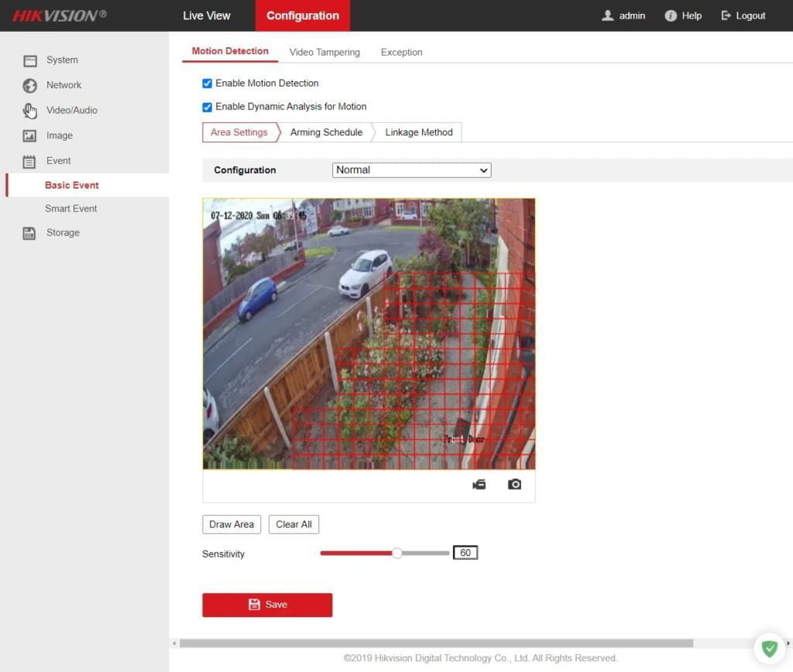This screenshot has height=672, width=793.
Task: Open Network settings via globe icon
Action: [30, 85]
